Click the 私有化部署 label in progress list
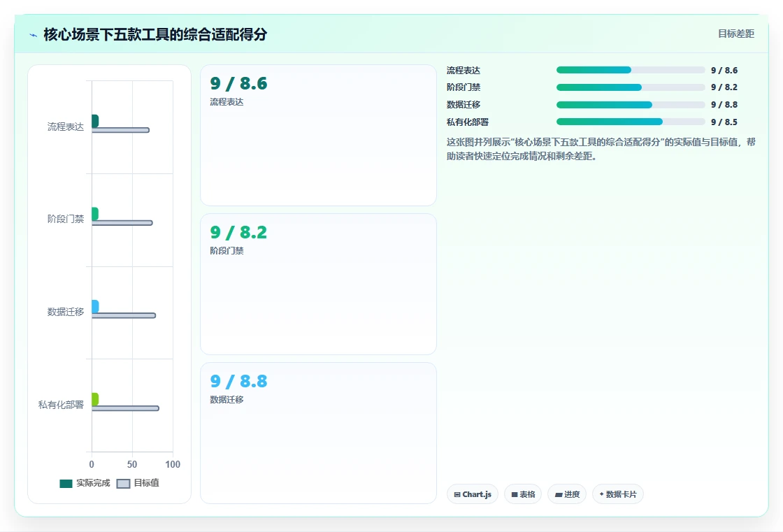Image resolution: width=783 pixels, height=532 pixels. (x=468, y=122)
